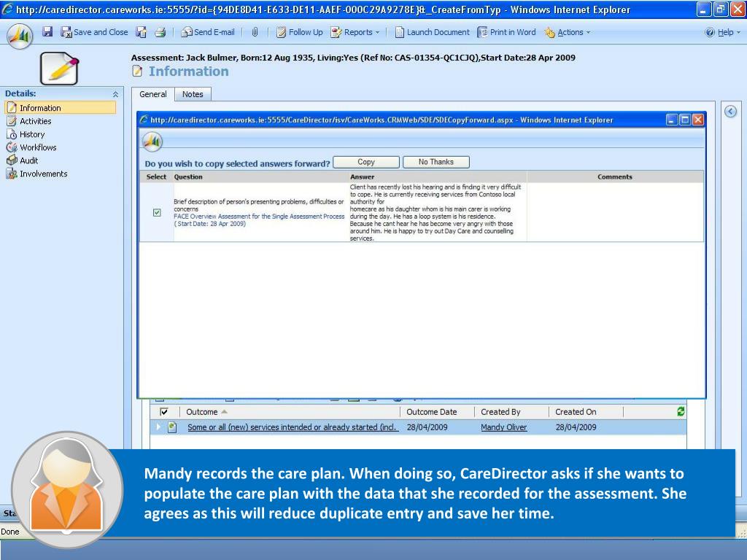
Task: Click the CRM logo in main toolbar
Action: pos(20,35)
